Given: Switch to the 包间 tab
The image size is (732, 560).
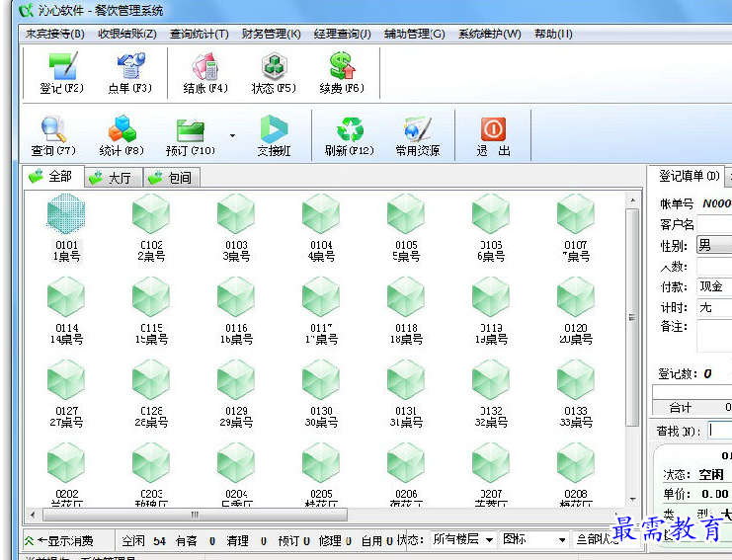Looking at the screenshot, I should click(172, 178).
